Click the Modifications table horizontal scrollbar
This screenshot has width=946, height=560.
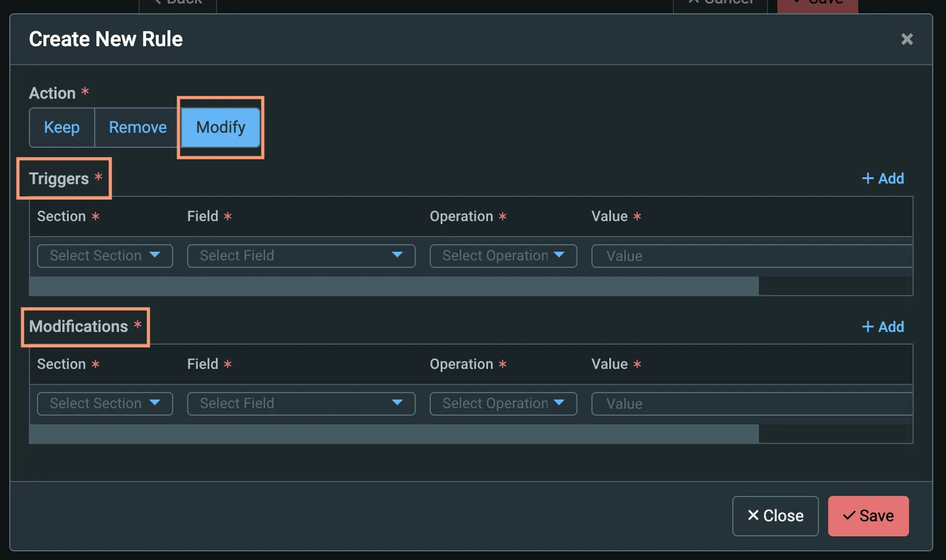coord(394,434)
